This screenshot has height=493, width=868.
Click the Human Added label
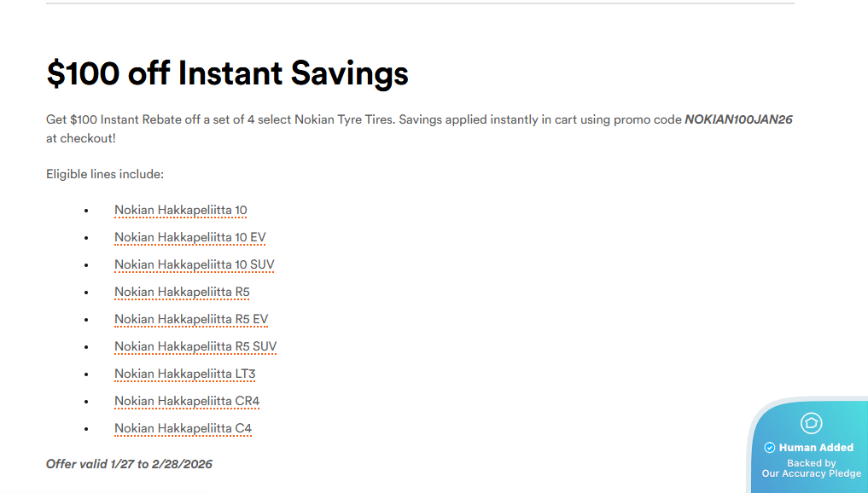click(816, 448)
